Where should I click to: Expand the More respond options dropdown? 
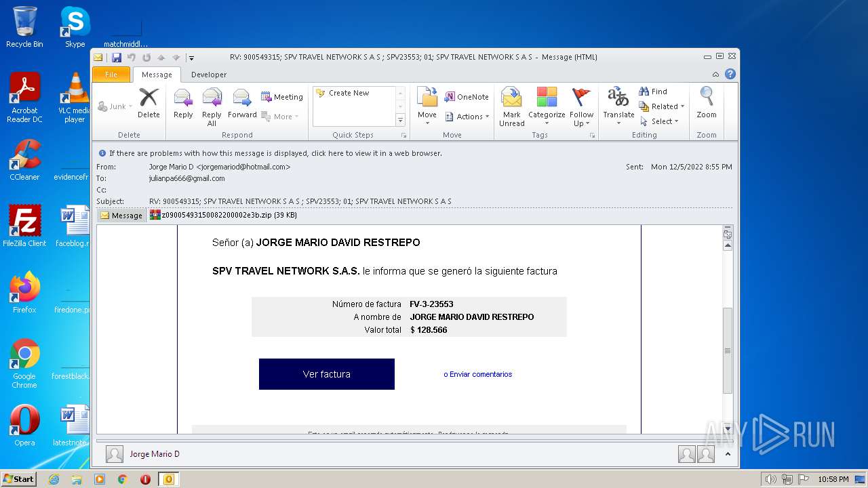click(x=280, y=117)
